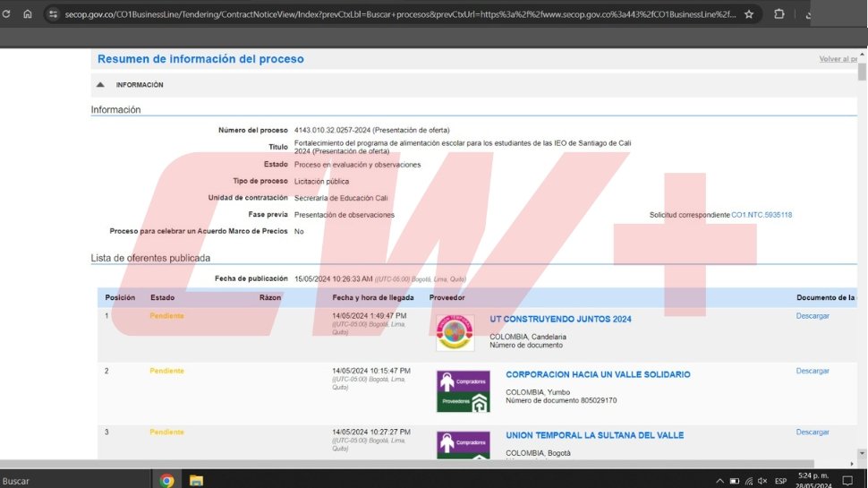868x488 pixels.
Task: Open Chrome from the taskbar
Action: (x=166, y=480)
